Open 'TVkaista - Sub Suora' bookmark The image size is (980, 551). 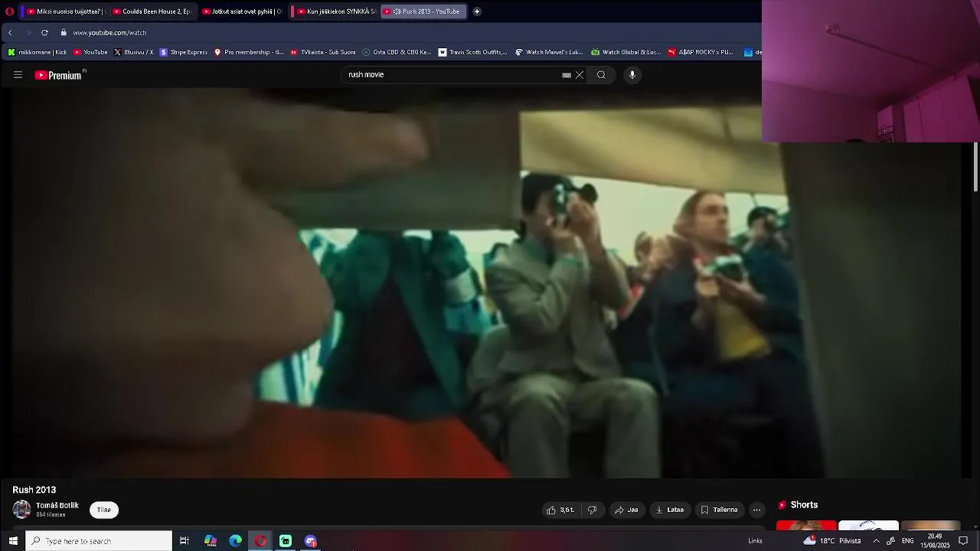pyautogui.click(x=322, y=52)
